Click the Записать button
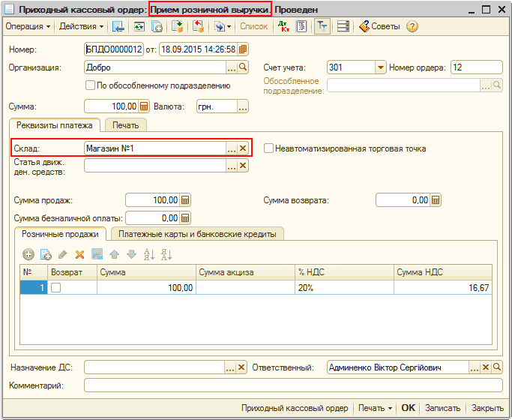Screen dimensions: 512x420 click(x=442, y=408)
